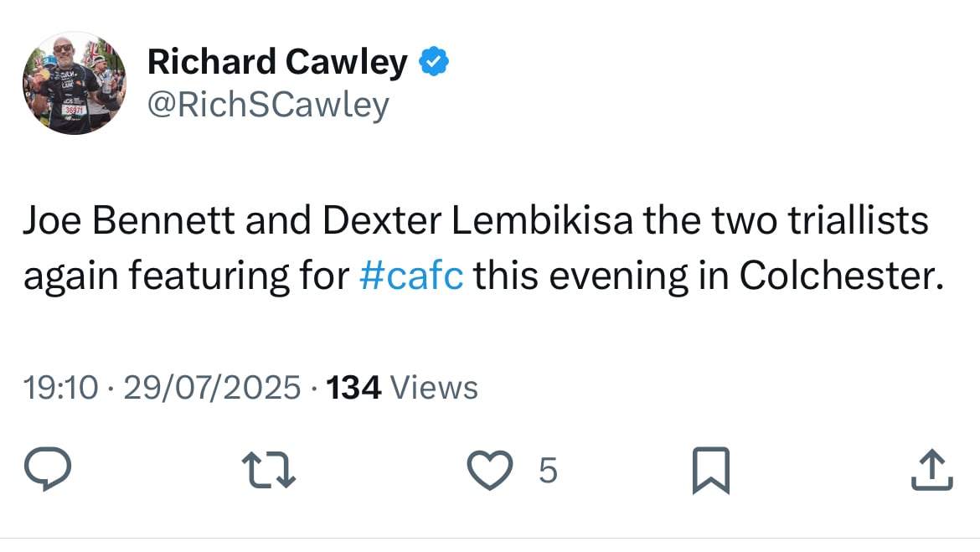Click the reply speech bubble icon
Viewport: 980px width, 552px height.
click(x=48, y=469)
